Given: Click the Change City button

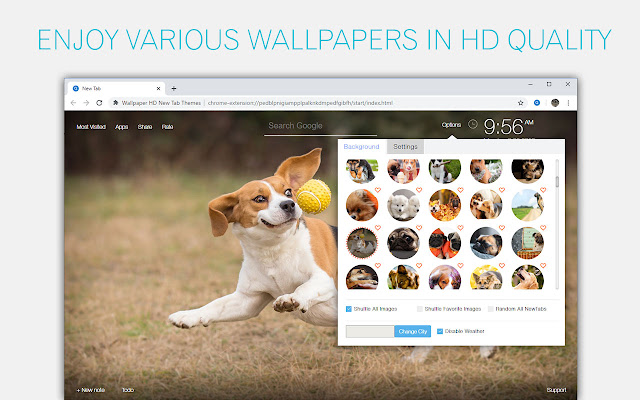Looking at the screenshot, I should pos(413,331).
